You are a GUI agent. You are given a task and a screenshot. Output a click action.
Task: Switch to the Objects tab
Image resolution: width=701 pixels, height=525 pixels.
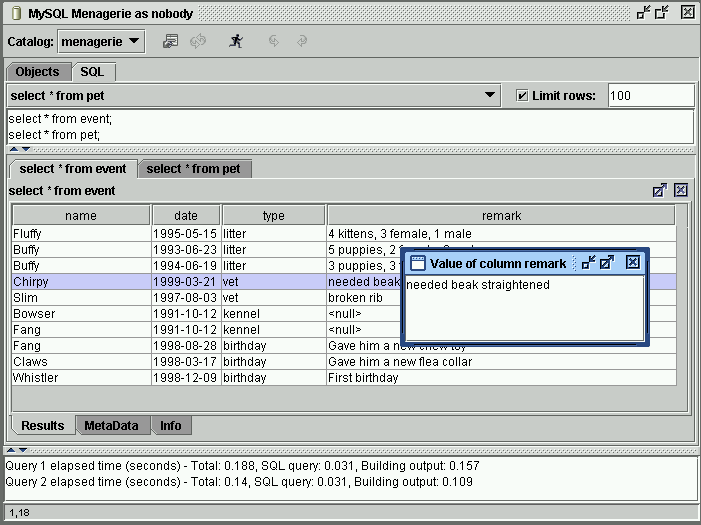click(38, 72)
